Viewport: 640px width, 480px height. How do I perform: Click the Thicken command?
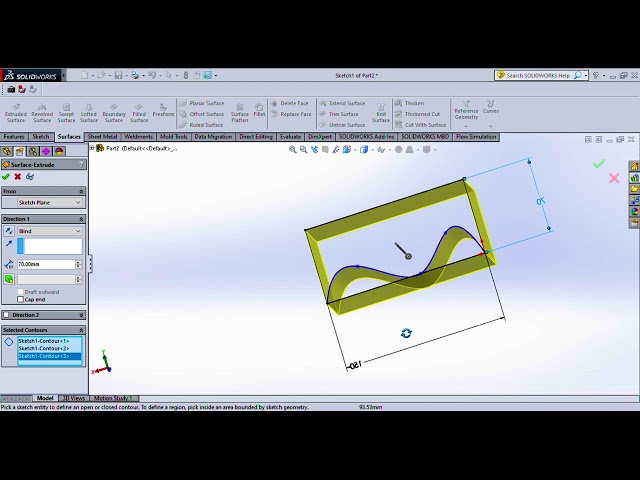[x=410, y=103]
